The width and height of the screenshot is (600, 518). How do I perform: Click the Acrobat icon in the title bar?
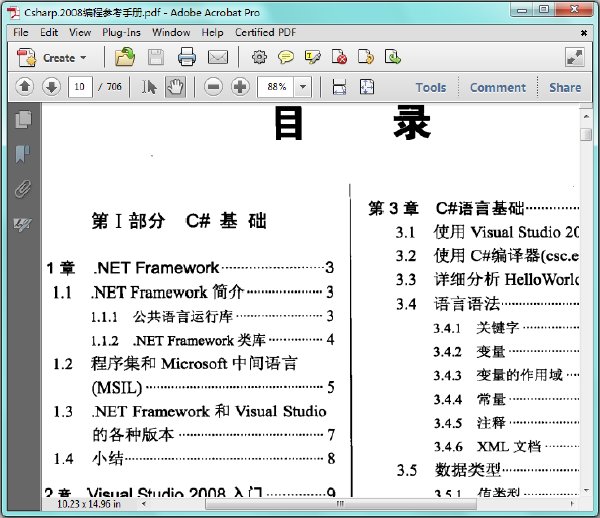tap(13, 12)
